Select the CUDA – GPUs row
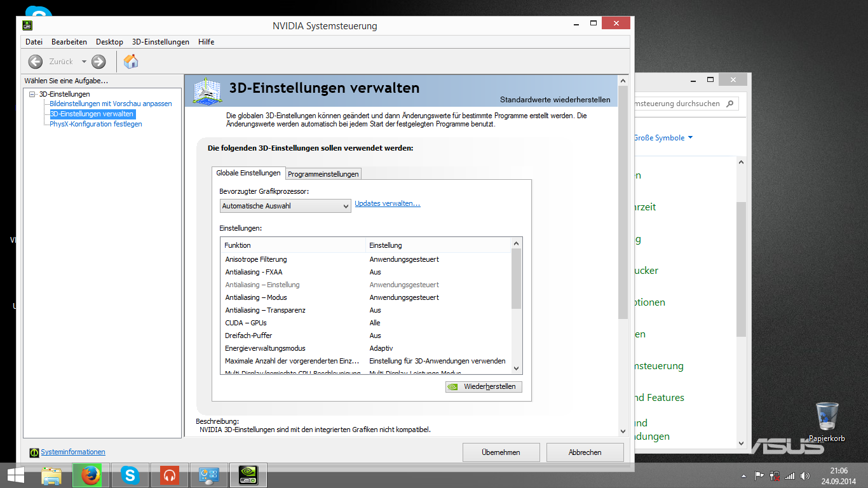 click(x=366, y=323)
